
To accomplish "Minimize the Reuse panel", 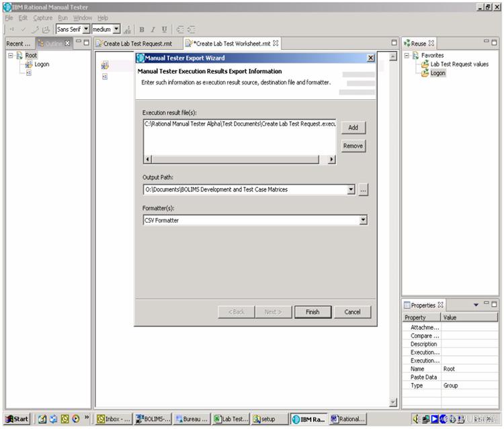I will tap(486, 42).
